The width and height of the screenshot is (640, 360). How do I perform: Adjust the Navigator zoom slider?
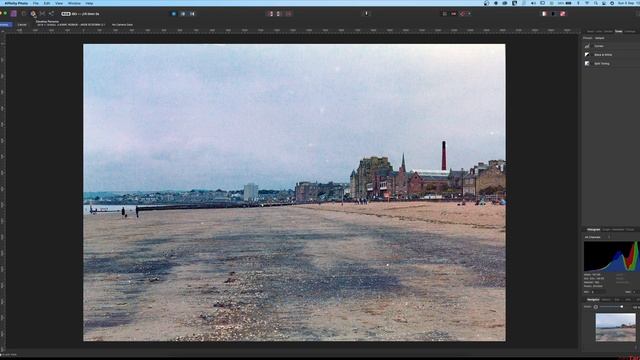pos(610,307)
